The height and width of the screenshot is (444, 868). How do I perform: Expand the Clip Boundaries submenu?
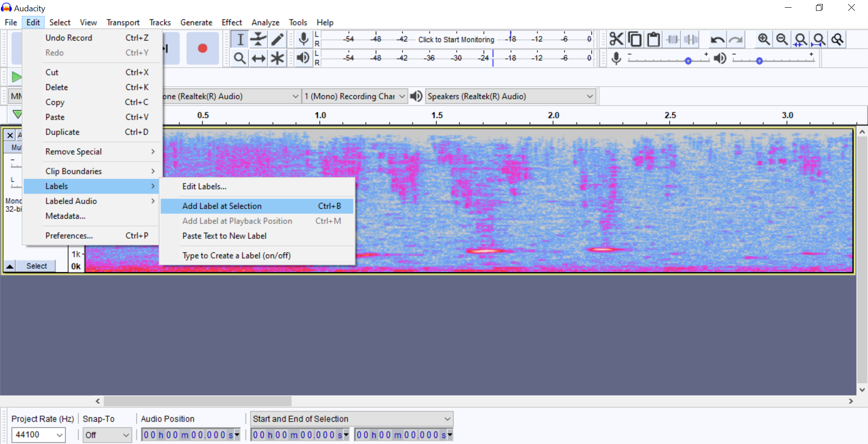[91, 171]
